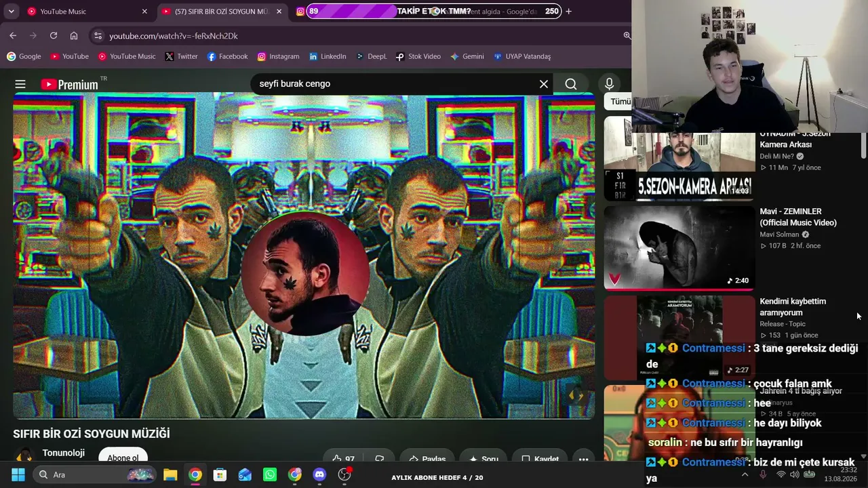The width and height of the screenshot is (868, 488).
Task: Open 'Mavi - ZEMINLER (Official Music Video)' title
Action: pyautogui.click(x=798, y=217)
